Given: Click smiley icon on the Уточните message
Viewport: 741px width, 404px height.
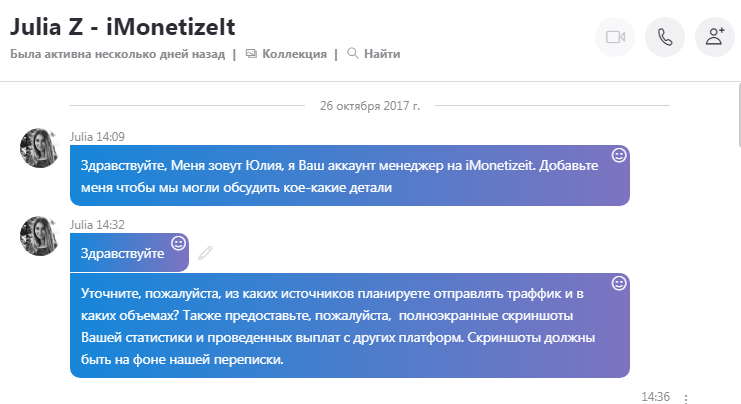Looking at the screenshot, I should click(x=619, y=284).
